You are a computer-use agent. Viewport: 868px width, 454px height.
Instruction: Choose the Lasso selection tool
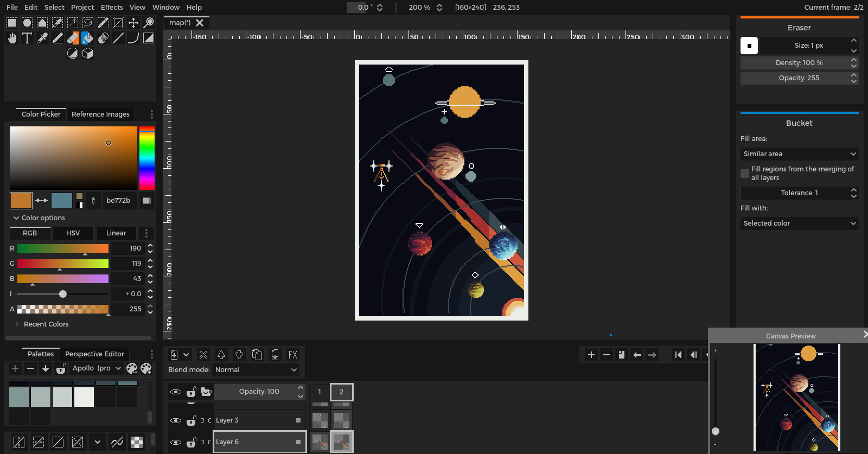tap(87, 23)
